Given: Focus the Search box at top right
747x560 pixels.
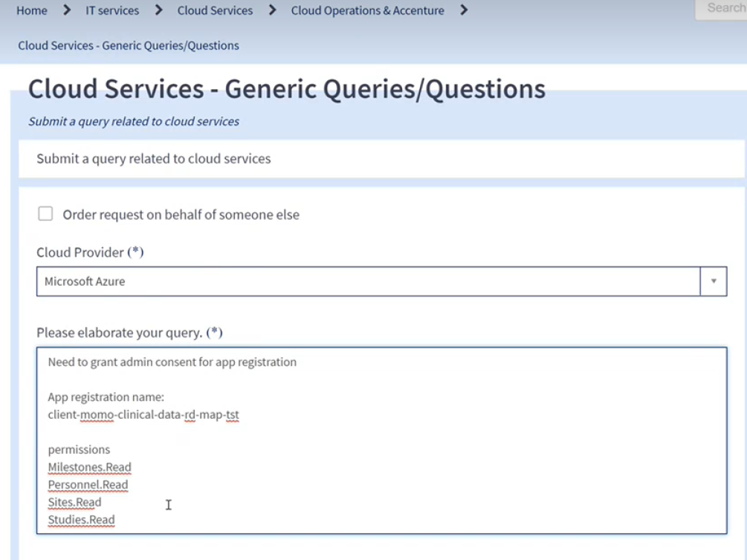Looking at the screenshot, I should tap(722, 8).
